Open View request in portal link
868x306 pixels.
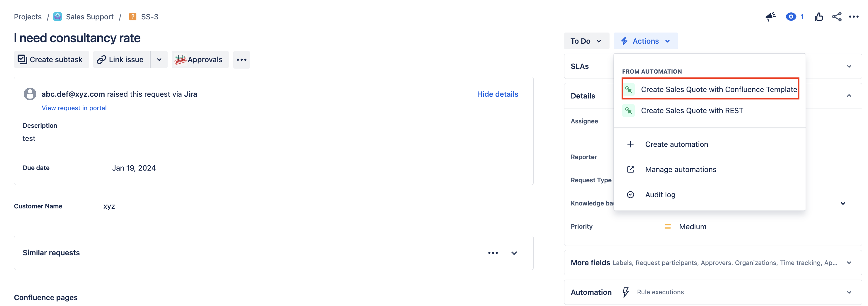tap(74, 108)
